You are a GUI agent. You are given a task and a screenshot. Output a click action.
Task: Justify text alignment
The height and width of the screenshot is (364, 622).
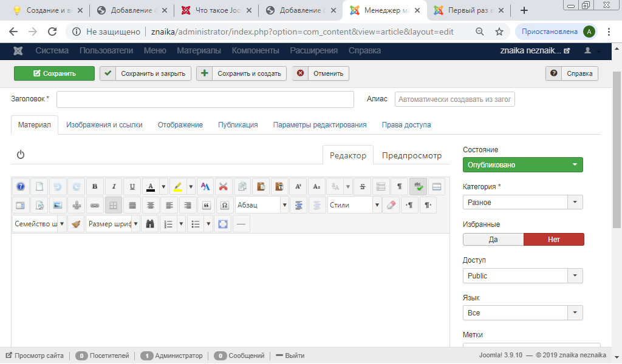click(132, 205)
